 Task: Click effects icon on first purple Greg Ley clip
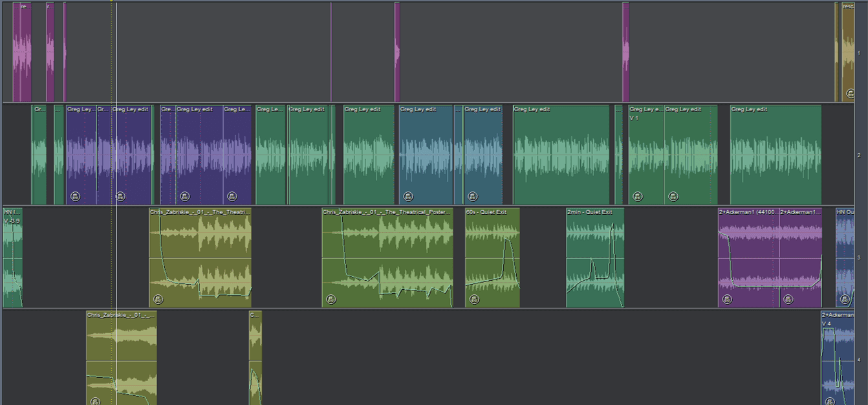75,196
